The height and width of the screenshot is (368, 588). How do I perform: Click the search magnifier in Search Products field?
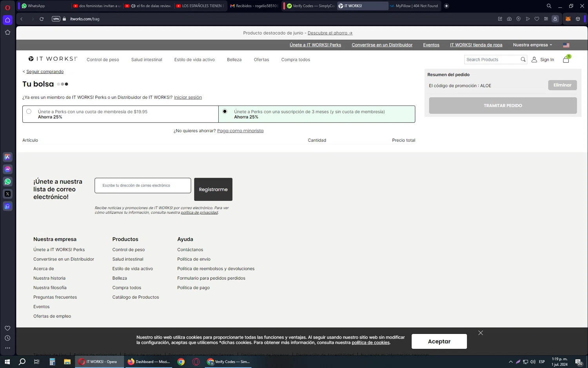click(523, 60)
